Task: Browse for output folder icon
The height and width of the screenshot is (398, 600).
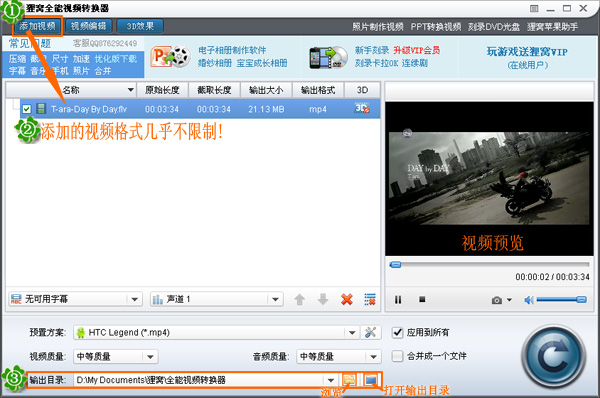Action: tap(349, 380)
